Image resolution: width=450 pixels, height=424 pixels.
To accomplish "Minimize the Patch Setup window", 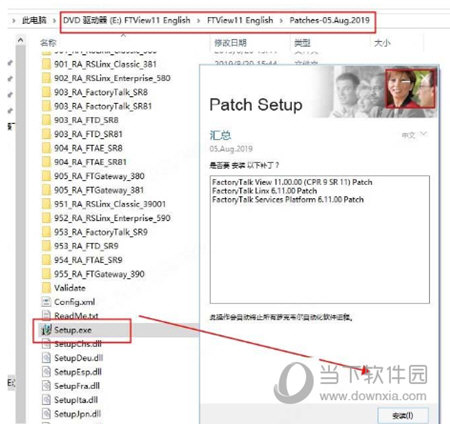I will (x=407, y=81).
